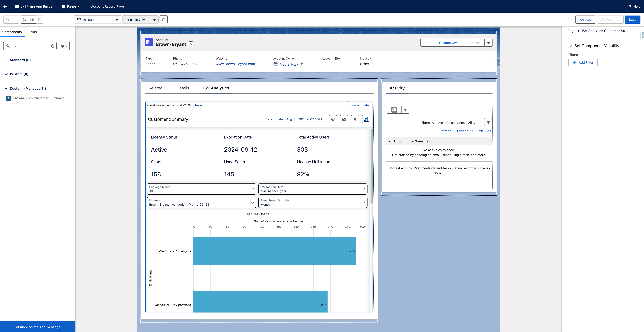Screen dimensions: 644x332
Task: Collapse the Custom - Managed (1) section
Action: pyautogui.click(x=6, y=88)
